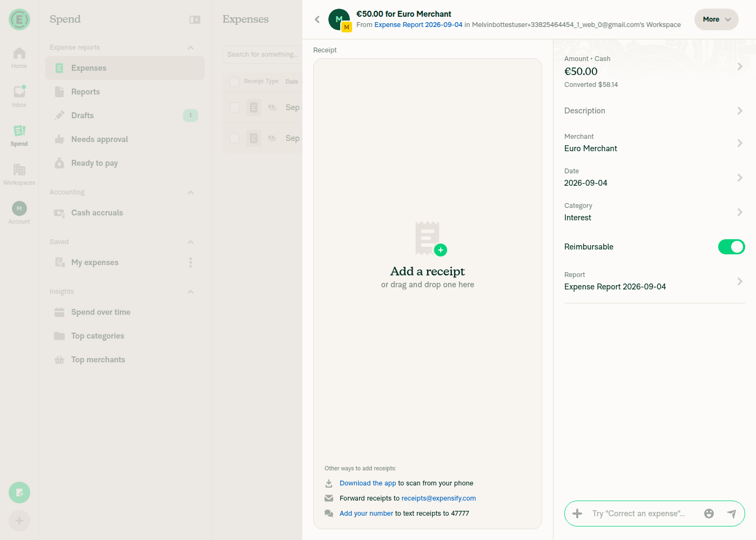This screenshot has height=540, width=756.
Task: Click the Expensify logo icon
Action: (x=19, y=19)
